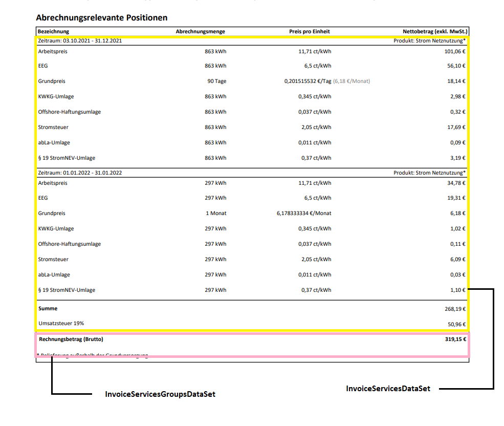The height and width of the screenshot is (426, 504).
Task: Select '6,5 ct/kWh' in the 19,31 € row
Action: coord(318,198)
